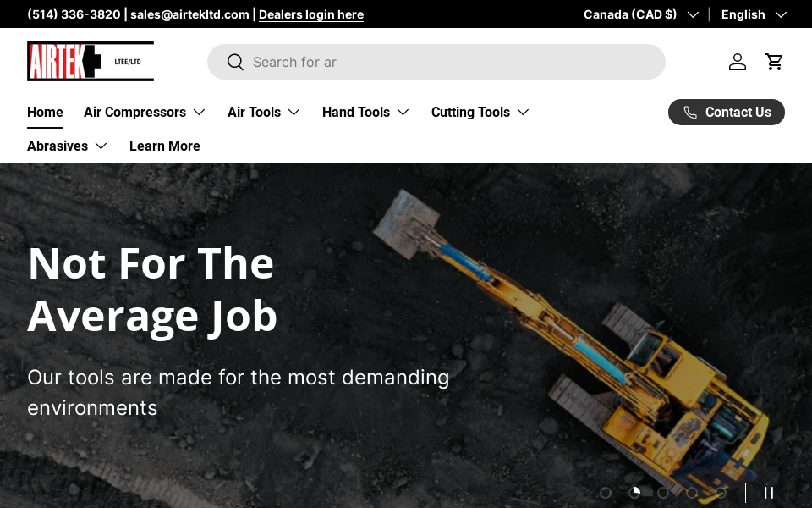Image resolution: width=812 pixels, height=508 pixels.
Task: Open the shopping cart
Action: pyautogui.click(x=774, y=62)
